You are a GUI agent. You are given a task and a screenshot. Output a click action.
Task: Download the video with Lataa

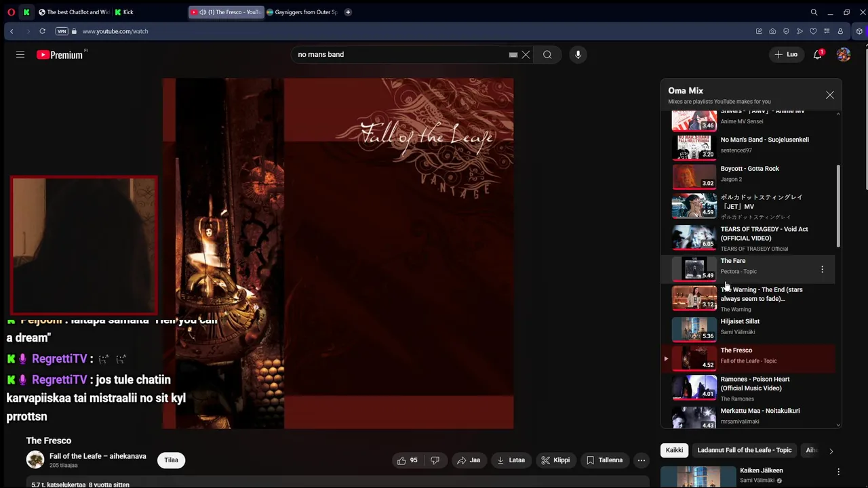click(x=511, y=460)
